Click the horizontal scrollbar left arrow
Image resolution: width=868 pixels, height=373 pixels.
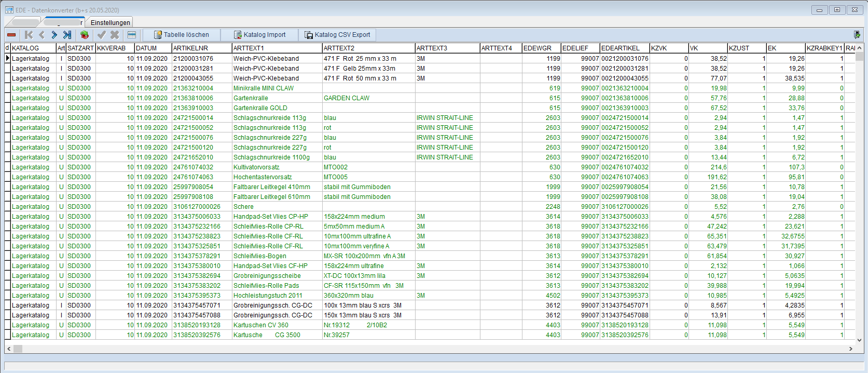pos(8,349)
